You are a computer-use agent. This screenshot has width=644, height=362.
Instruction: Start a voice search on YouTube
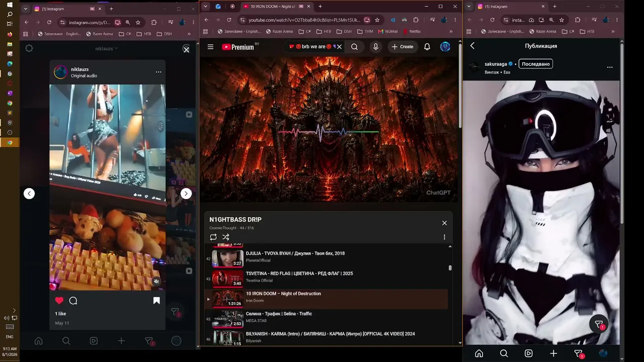[x=375, y=47]
